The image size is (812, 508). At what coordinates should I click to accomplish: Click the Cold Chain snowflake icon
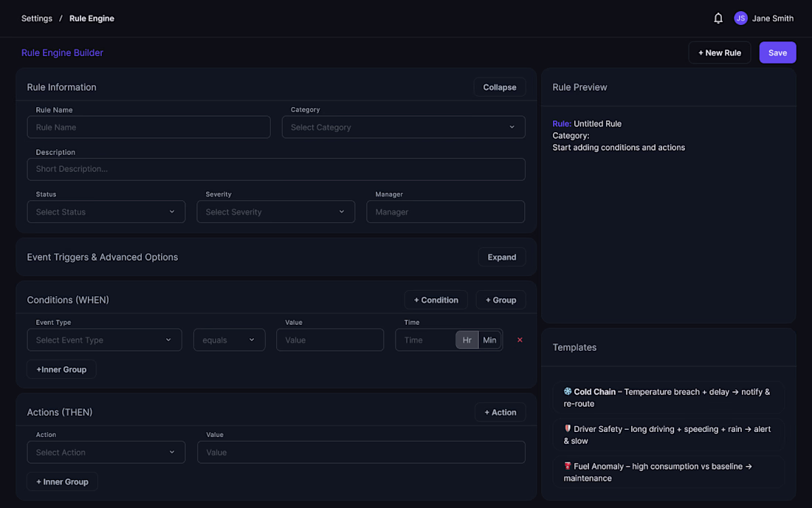click(x=568, y=391)
